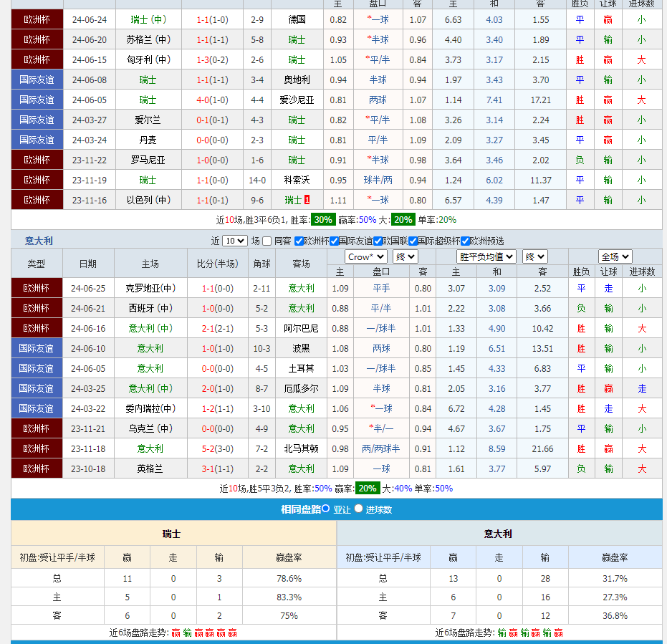Viewport: 667px width, 644px height.
Task: Uncheck the 欧国联 filter checkbox
Action: click(378, 241)
